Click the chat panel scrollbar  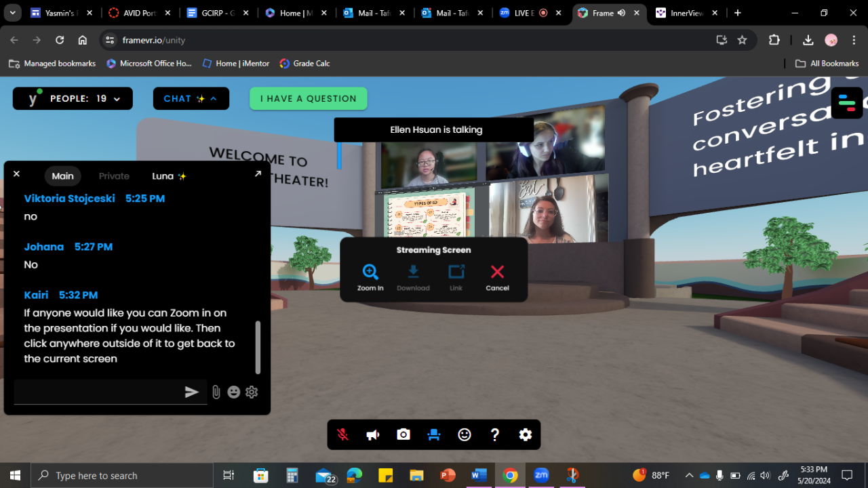click(x=258, y=347)
